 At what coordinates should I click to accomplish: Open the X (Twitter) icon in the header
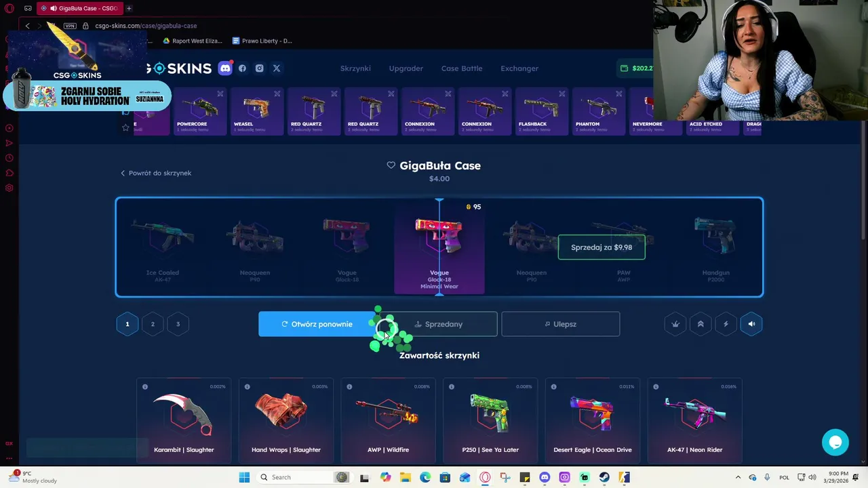coord(276,68)
